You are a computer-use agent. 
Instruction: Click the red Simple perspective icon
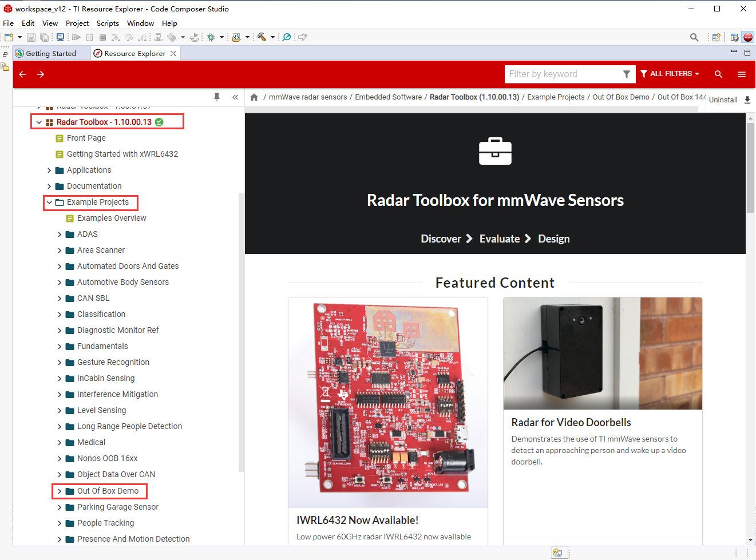coord(748,37)
